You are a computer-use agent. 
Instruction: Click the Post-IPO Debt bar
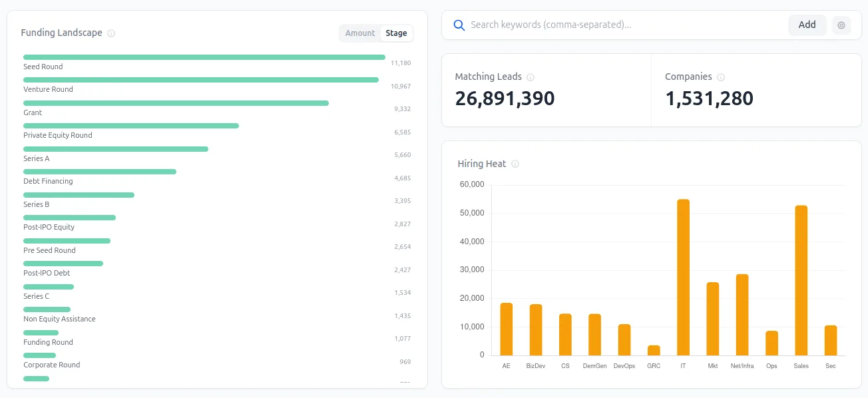point(63,264)
